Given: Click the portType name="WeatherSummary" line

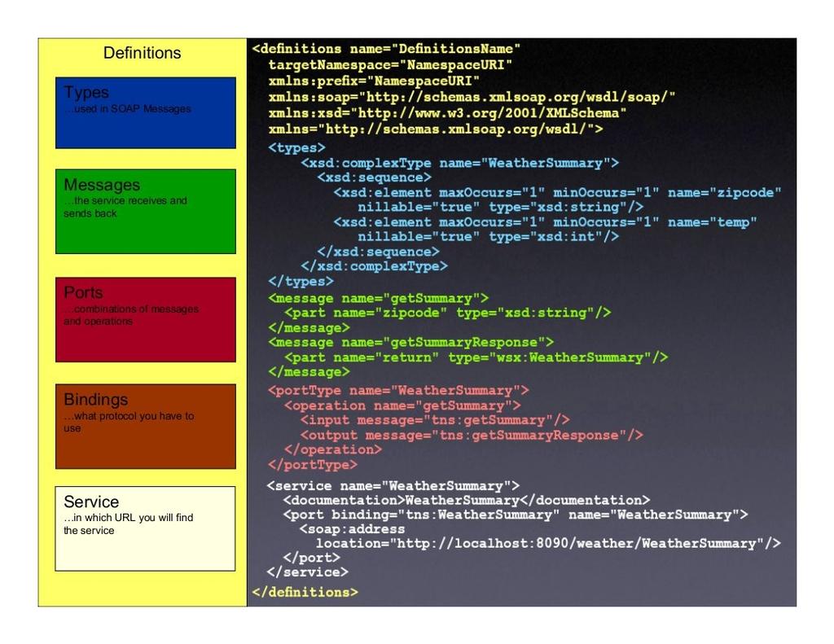Looking at the screenshot, I should [x=398, y=390].
